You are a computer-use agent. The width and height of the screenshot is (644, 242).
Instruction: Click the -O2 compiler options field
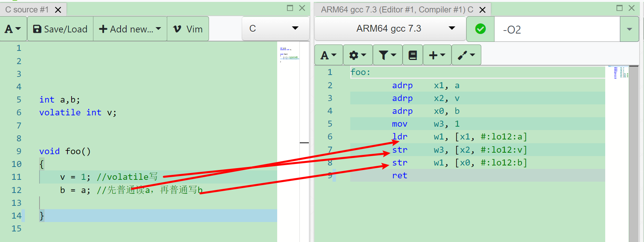pos(557,29)
